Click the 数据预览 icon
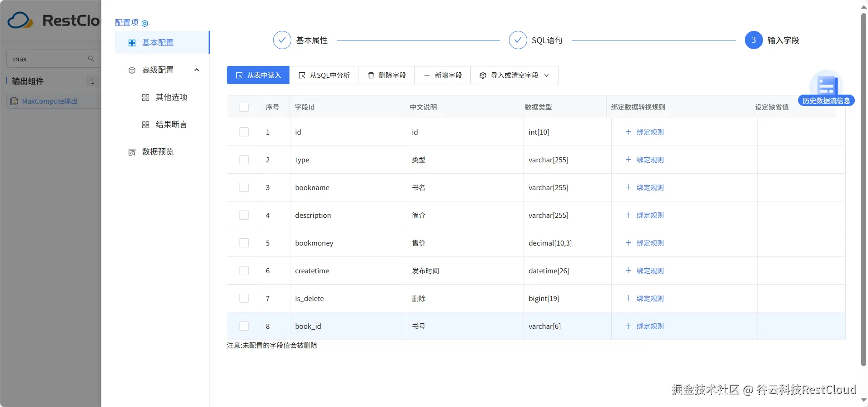This screenshot has width=868, height=407. [132, 152]
